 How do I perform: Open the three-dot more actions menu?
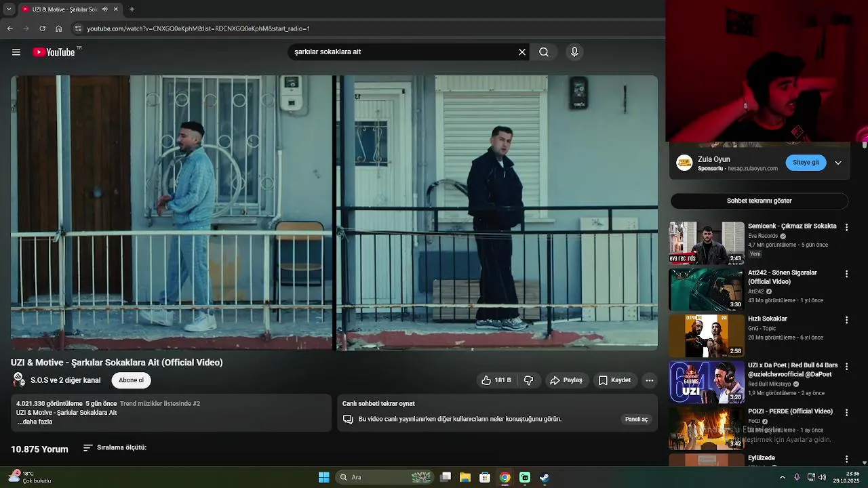(x=650, y=380)
